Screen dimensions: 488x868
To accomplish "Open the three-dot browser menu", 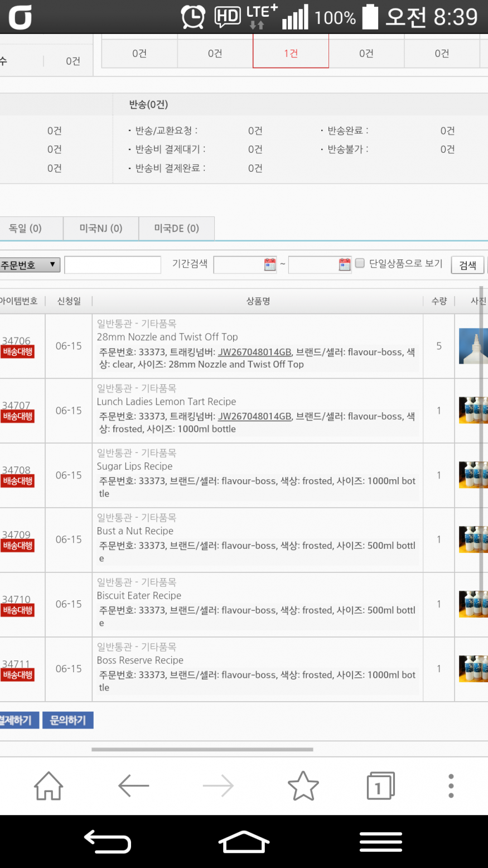I will [x=451, y=786].
